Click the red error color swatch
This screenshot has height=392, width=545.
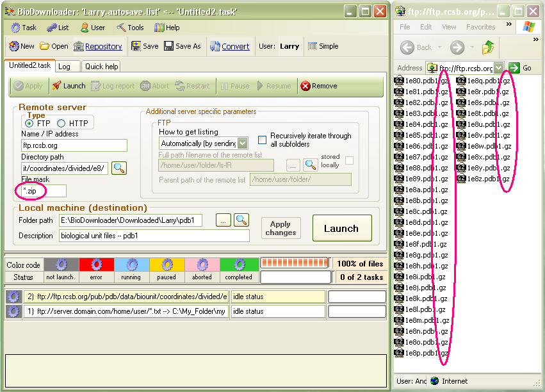pos(97,265)
